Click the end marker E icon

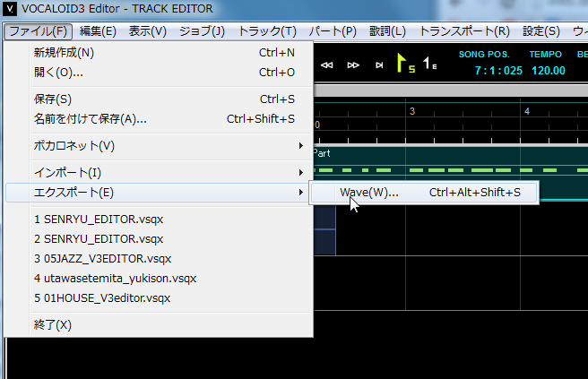429,63
